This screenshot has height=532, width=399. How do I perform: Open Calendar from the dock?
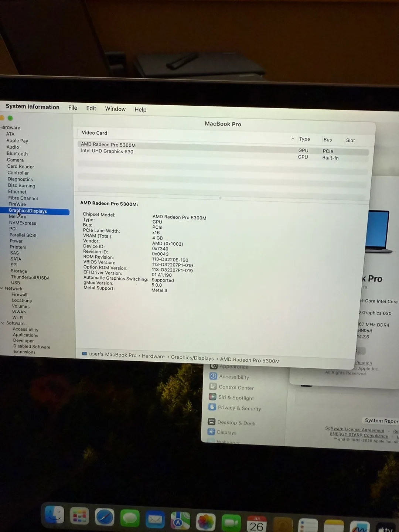(257, 524)
